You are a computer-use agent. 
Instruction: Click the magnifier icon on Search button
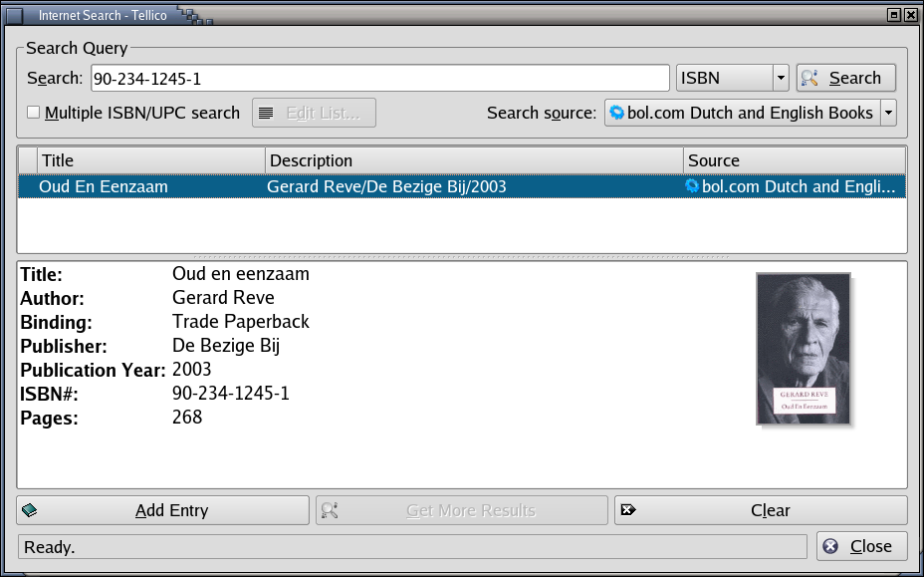(x=809, y=78)
